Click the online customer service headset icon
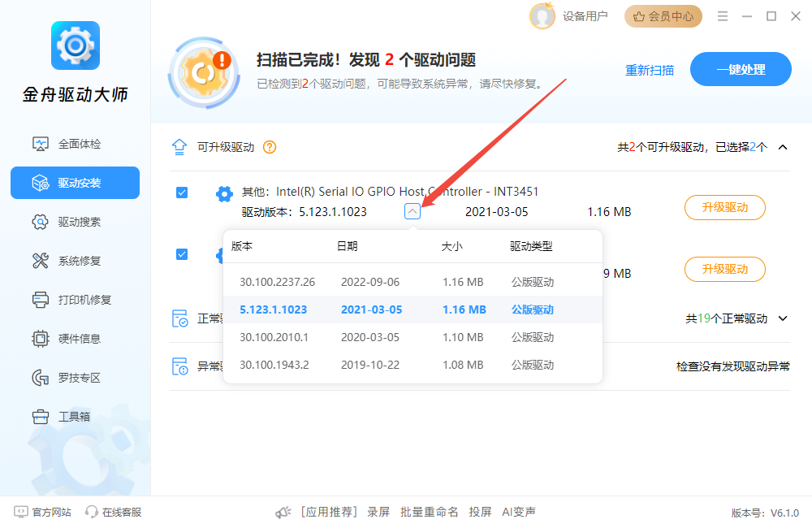The width and height of the screenshot is (812, 528). click(92, 512)
